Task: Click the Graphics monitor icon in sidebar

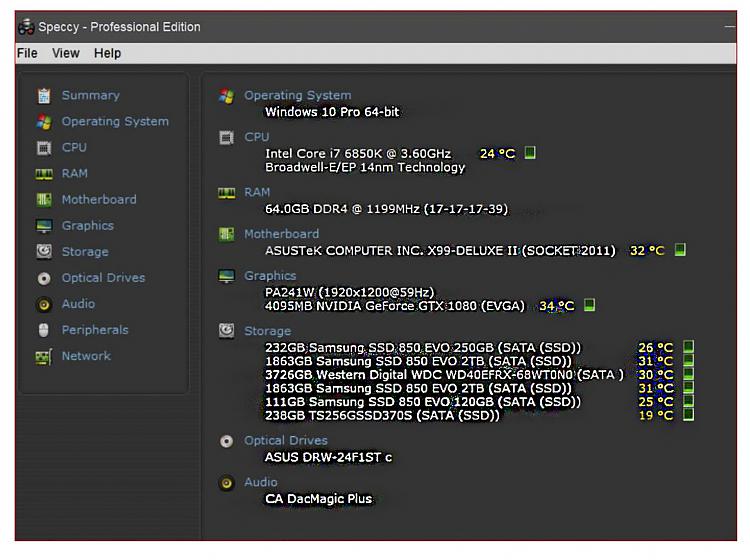Action: pyautogui.click(x=44, y=226)
